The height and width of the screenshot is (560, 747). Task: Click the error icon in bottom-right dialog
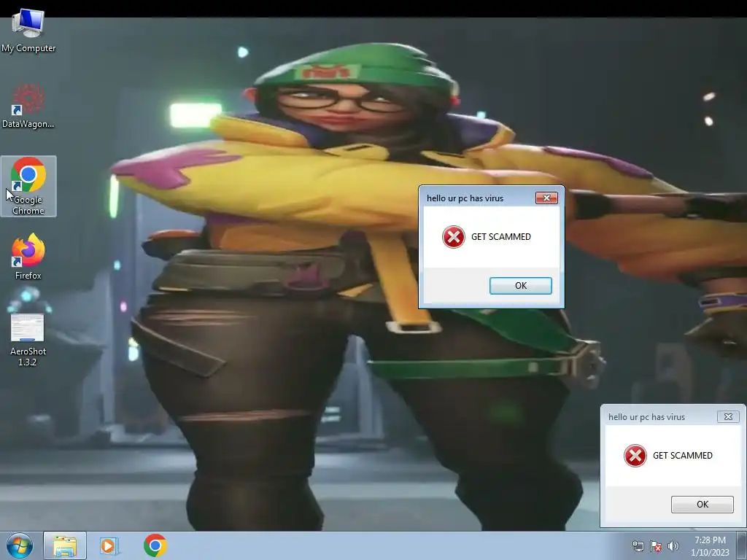[x=635, y=456]
